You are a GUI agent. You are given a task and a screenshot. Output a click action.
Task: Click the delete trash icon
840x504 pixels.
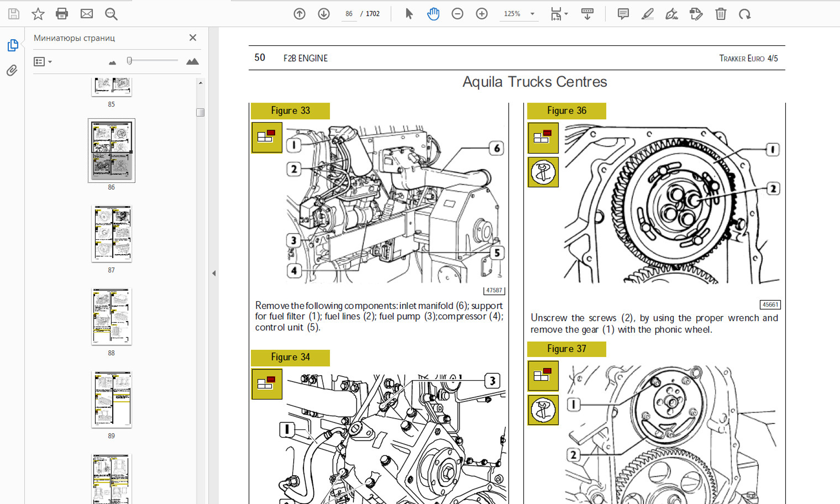721,14
